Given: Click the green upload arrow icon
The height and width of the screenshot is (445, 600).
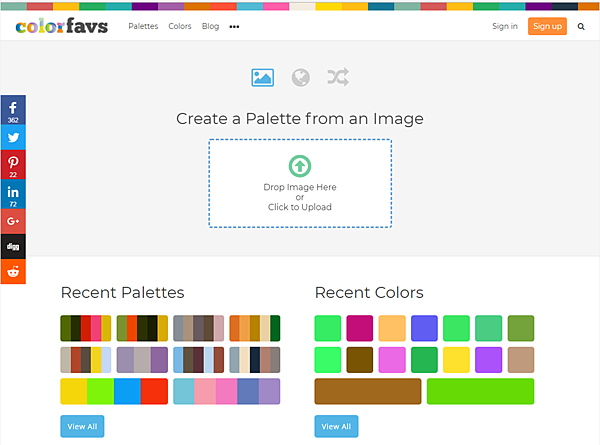Looking at the screenshot, I should [300, 166].
